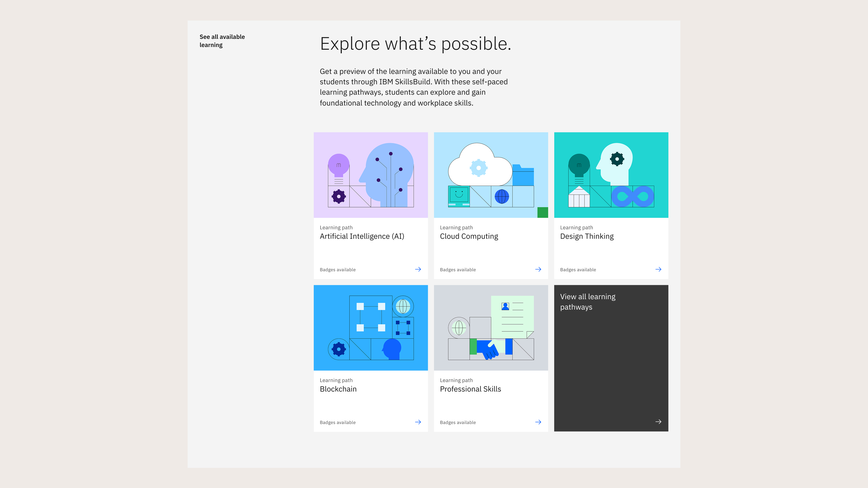Open the Artificial Intelligence (AI) learning path
Viewport: 868px width, 488px height.
pos(362,236)
